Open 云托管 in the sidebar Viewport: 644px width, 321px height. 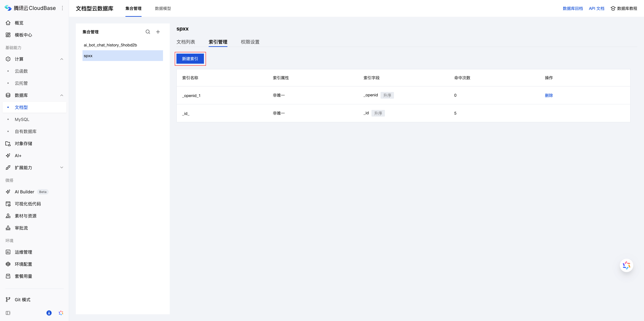coord(21,83)
